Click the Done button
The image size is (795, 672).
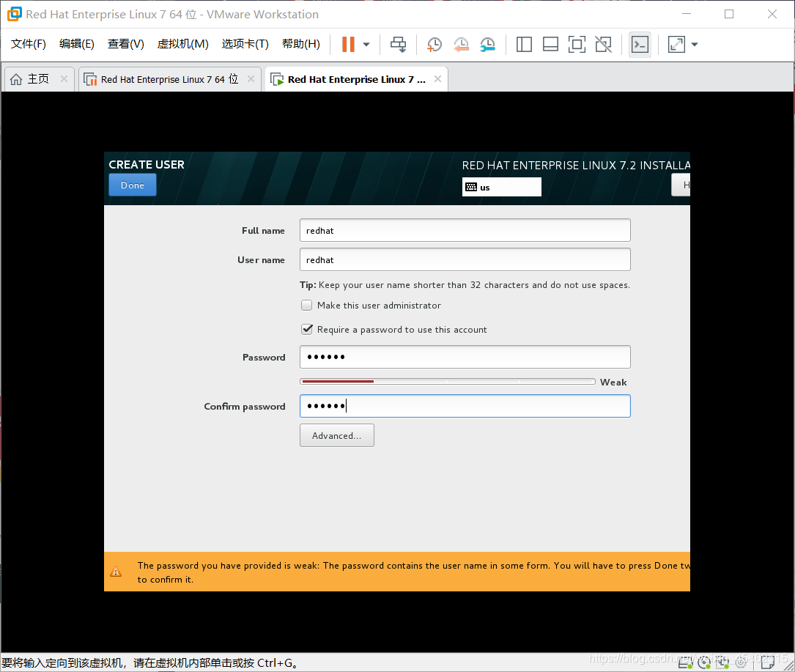click(x=133, y=185)
